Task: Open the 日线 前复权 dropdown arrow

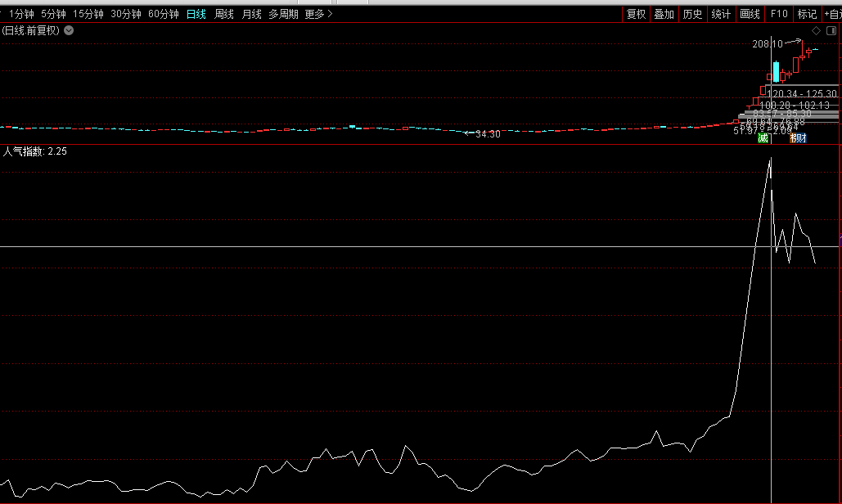Action: [69, 30]
